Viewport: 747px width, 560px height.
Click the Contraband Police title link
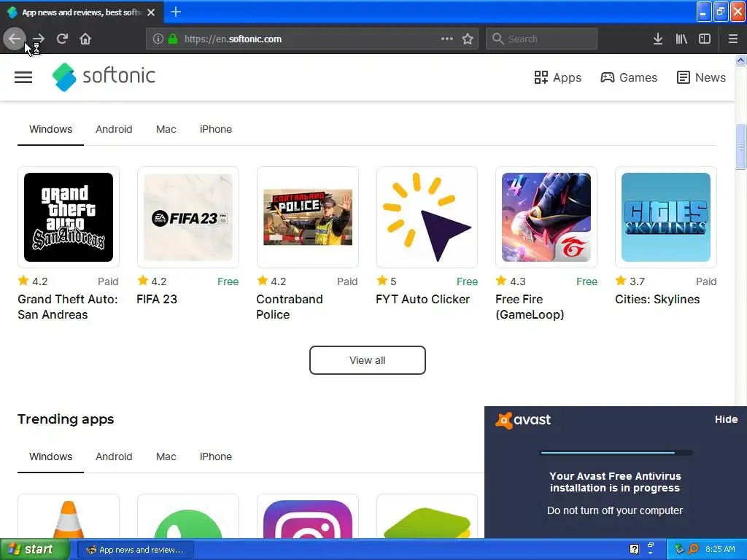point(290,307)
